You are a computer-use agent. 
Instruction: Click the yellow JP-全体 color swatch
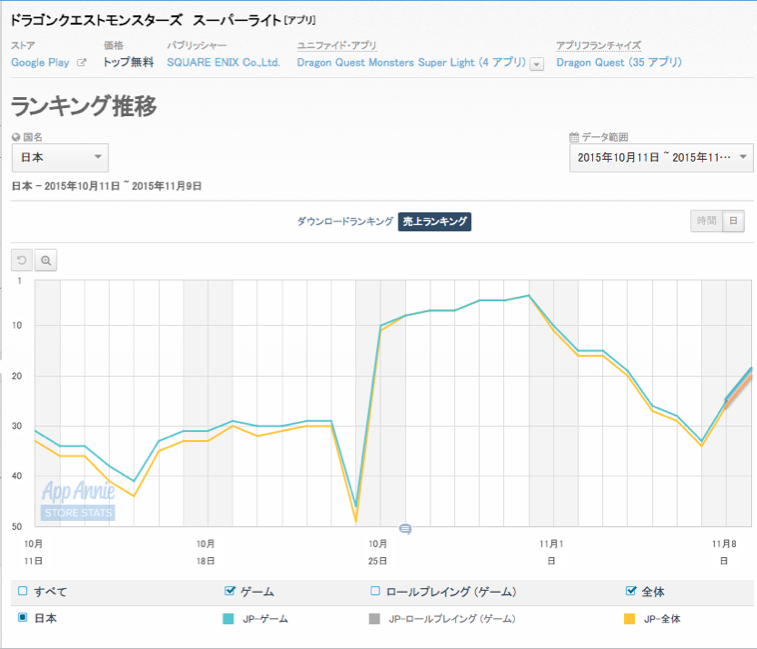click(x=630, y=619)
